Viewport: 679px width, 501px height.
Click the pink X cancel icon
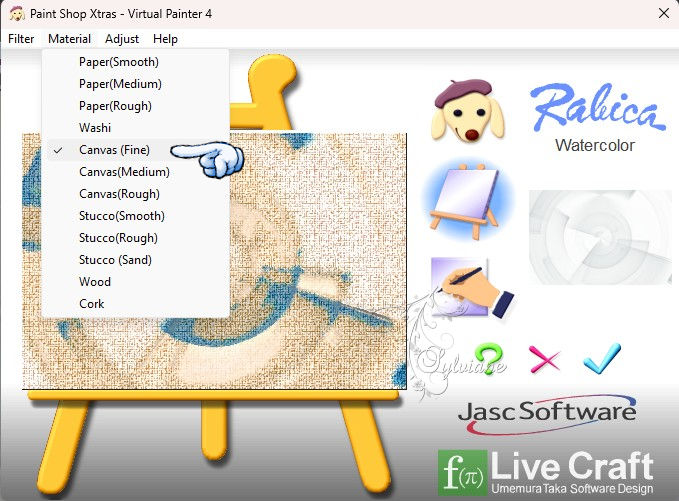(x=544, y=359)
